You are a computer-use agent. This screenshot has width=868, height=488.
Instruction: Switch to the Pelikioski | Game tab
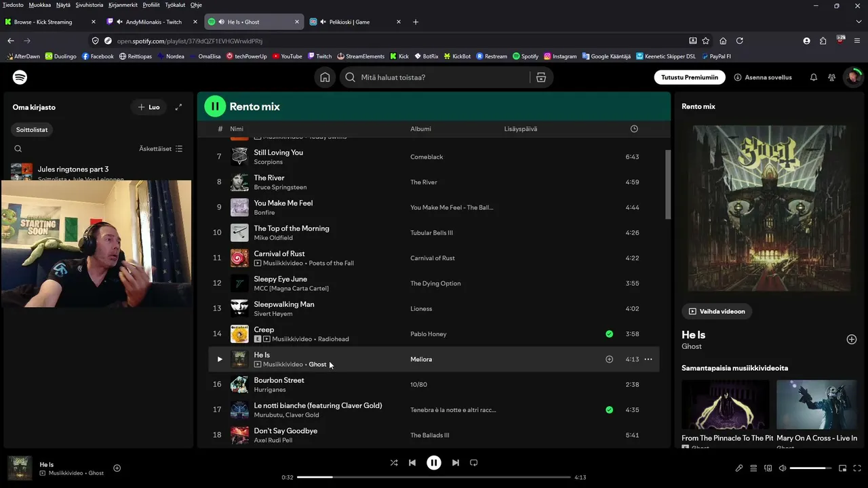(x=355, y=22)
